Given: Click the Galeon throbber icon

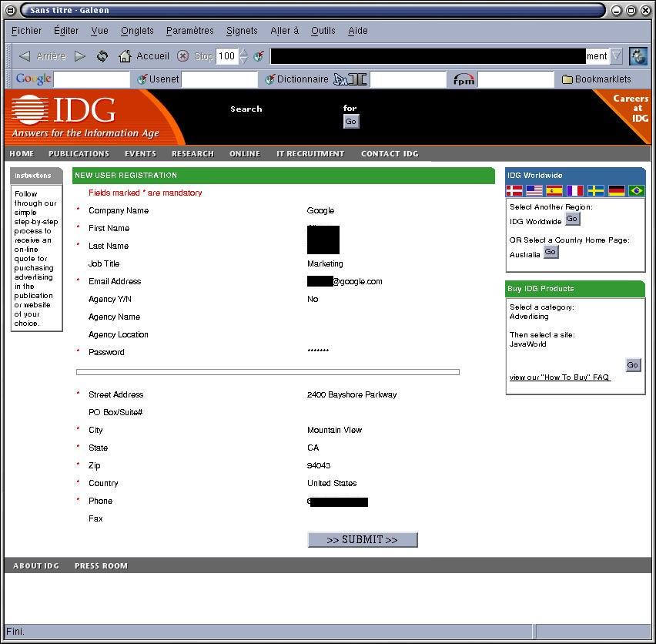Looking at the screenshot, I should 638,56.
